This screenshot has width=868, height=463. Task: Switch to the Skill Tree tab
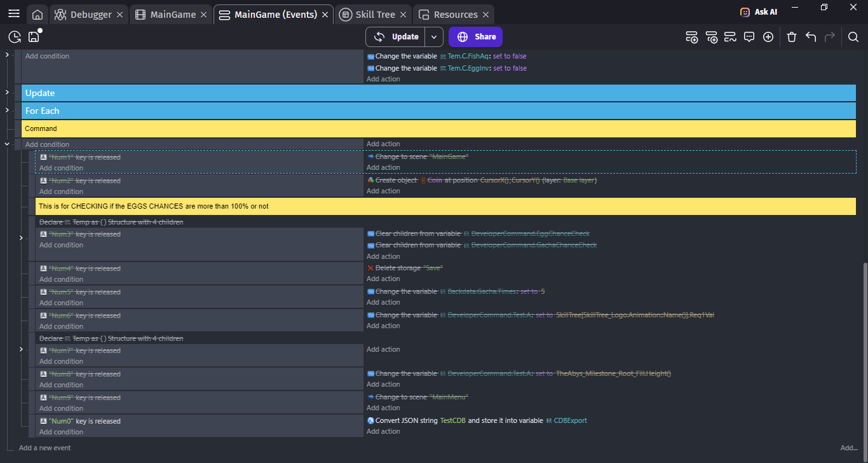(x=375, y=15)
